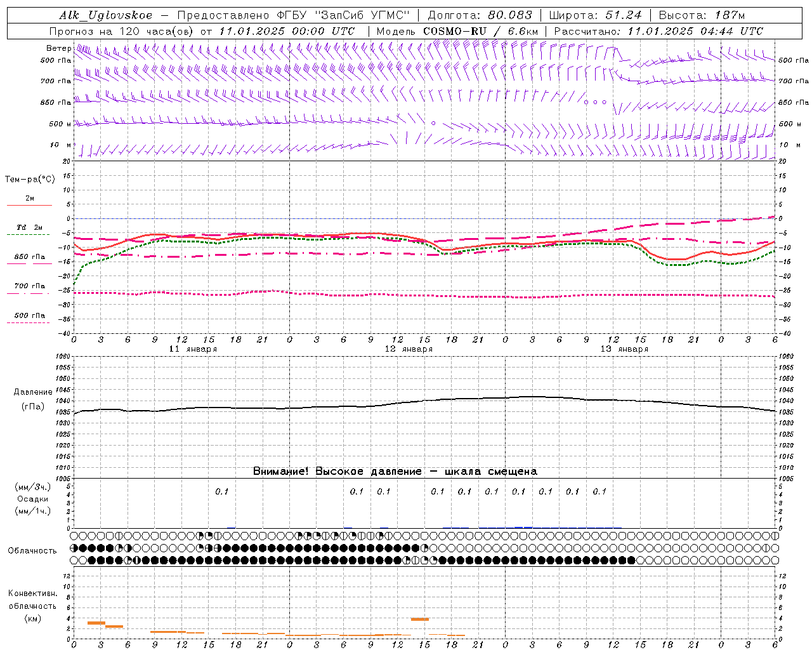Click the Ветер panel label
Image resolution: width=812 pixels, height=650 pixels.
(x=58, y=48)
